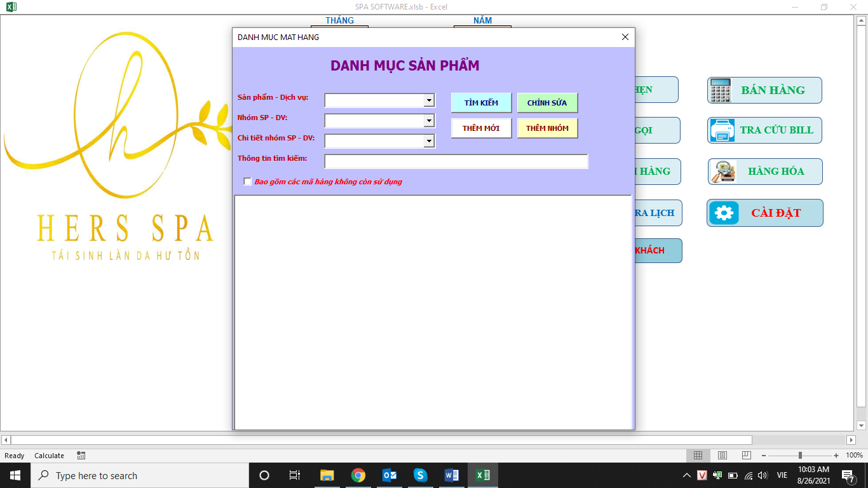Click the TÌM KIẾM button
This screenshot has height=488, width=868.
[481, 103]
